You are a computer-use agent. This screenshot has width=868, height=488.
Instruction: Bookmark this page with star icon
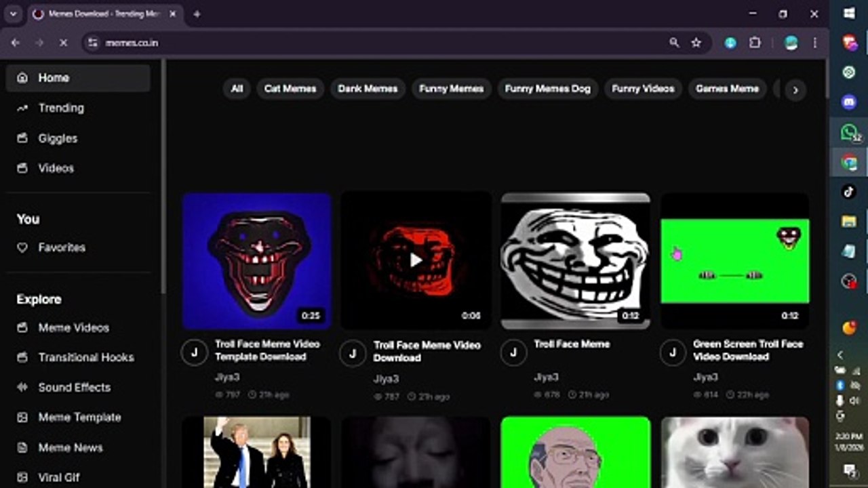(x=696, y=43)
